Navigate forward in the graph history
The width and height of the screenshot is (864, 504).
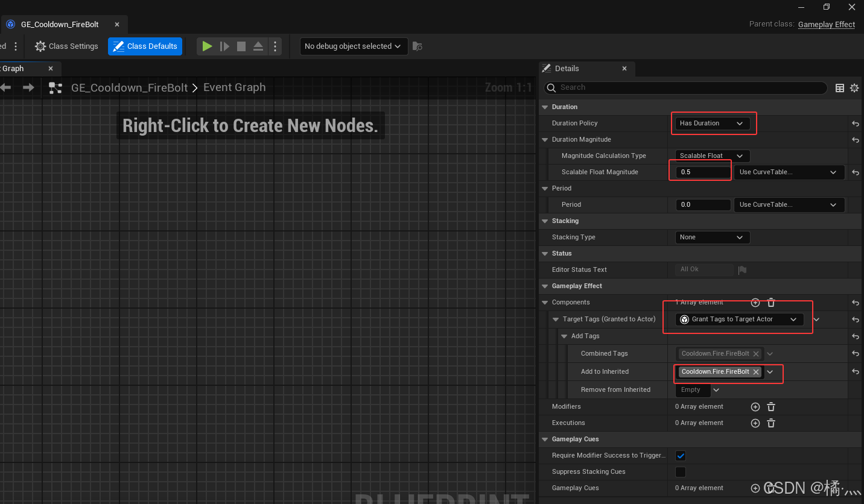[x=28, y=88]
